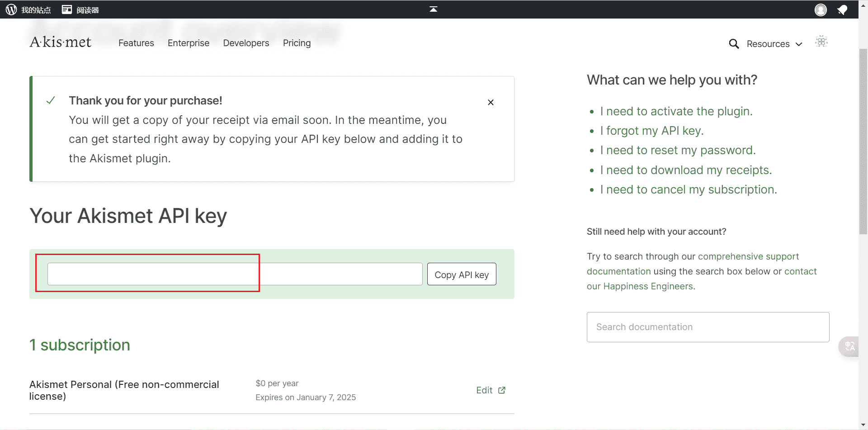Open 'I forgot my API key' link
The image size is (868, 430).
click(x=652, y=131)
